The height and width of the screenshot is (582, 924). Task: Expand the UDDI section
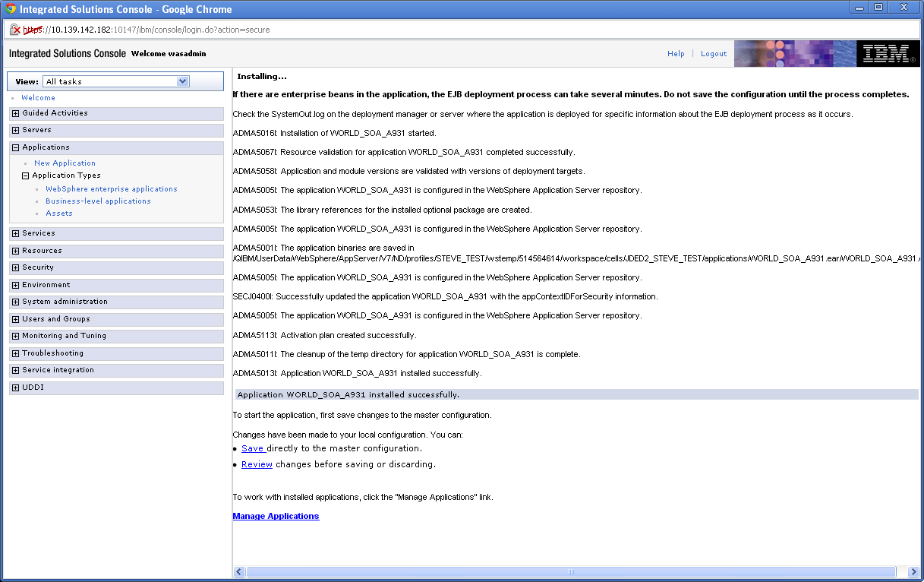click(15, 387)
